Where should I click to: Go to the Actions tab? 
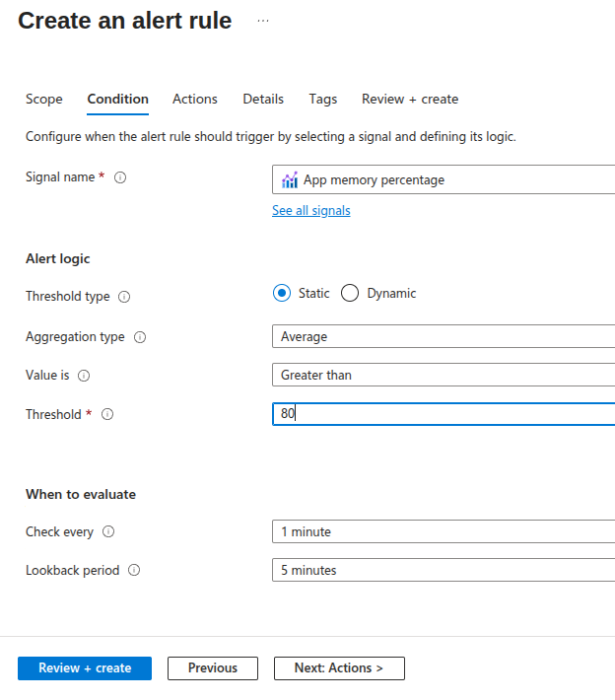[195, 100]
